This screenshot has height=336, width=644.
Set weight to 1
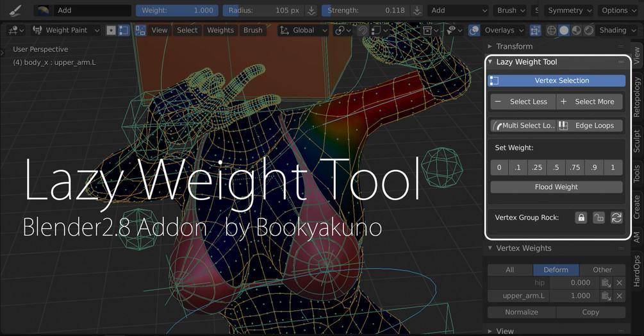coord(613,167)
